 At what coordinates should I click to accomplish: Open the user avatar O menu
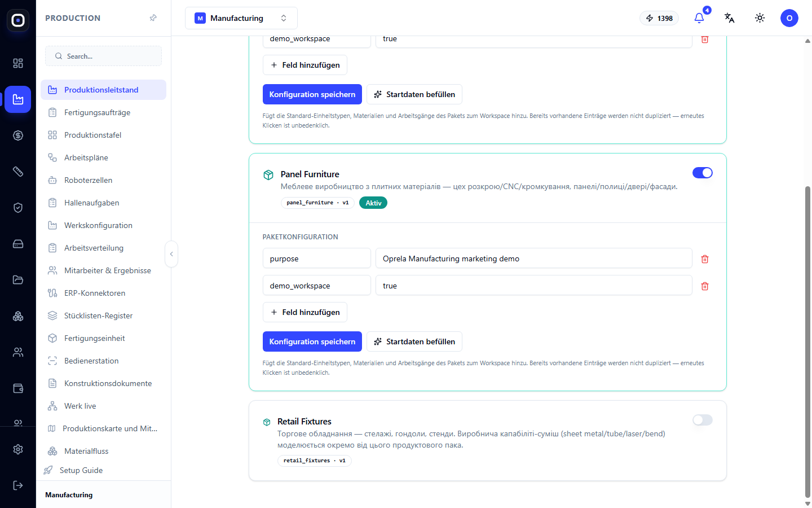click(789, 18)
